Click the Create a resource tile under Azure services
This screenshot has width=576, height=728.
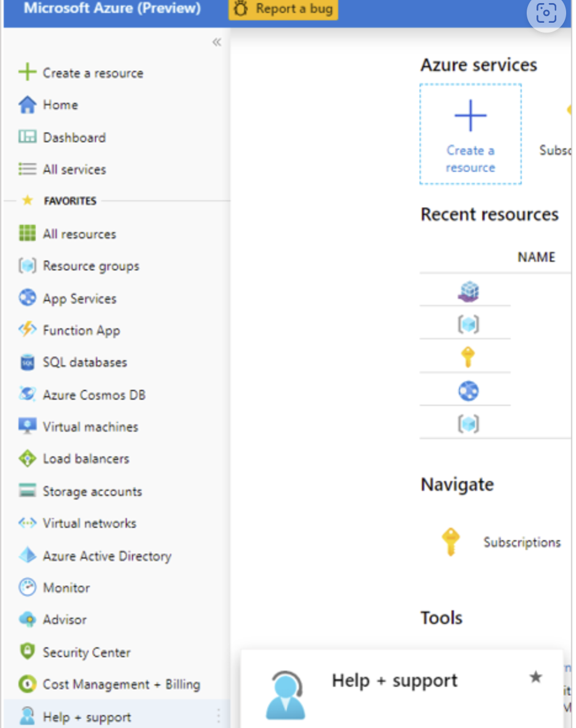coord(471,134)
